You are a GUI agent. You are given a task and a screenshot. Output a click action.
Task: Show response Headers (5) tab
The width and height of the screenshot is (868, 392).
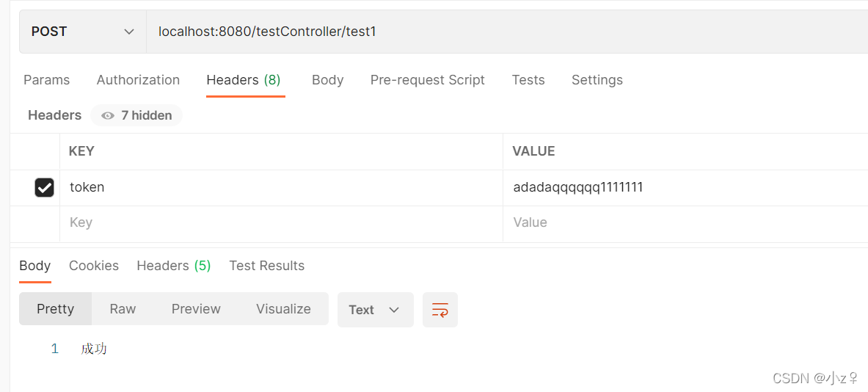174,266
